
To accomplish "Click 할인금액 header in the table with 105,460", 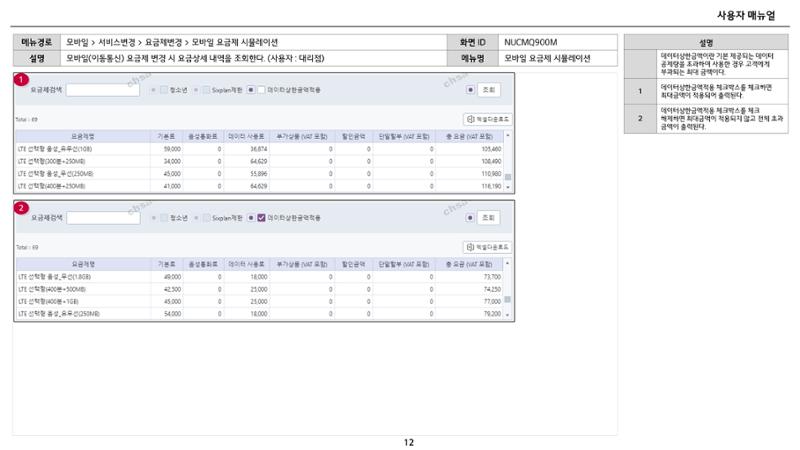I will click(x=353, y=136).
